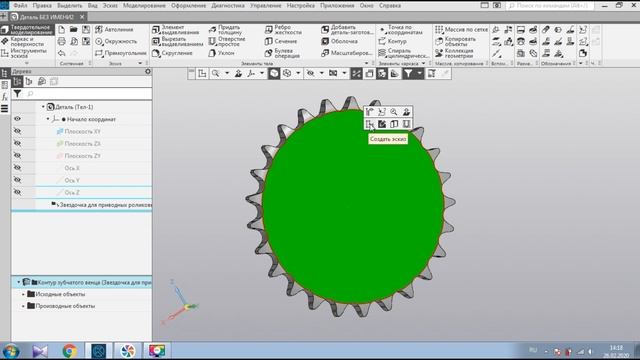The height and width of the screenshot is (360, 640).
Task: Open the Диагностика menu
Action: coord(228,6)
